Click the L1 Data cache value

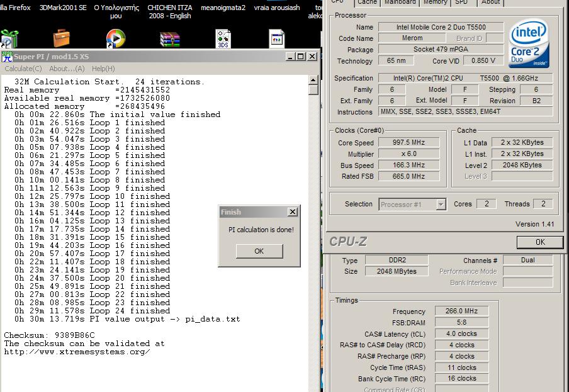(x=522, y=142)
